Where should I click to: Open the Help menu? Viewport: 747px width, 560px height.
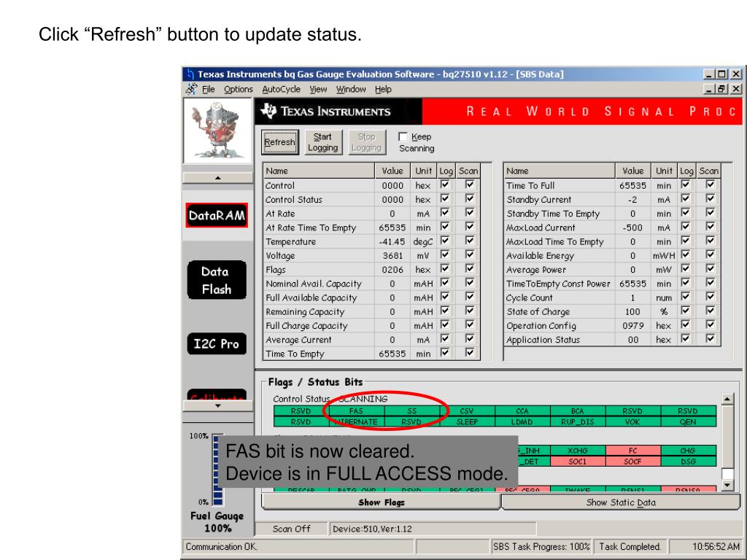(383, 89)
